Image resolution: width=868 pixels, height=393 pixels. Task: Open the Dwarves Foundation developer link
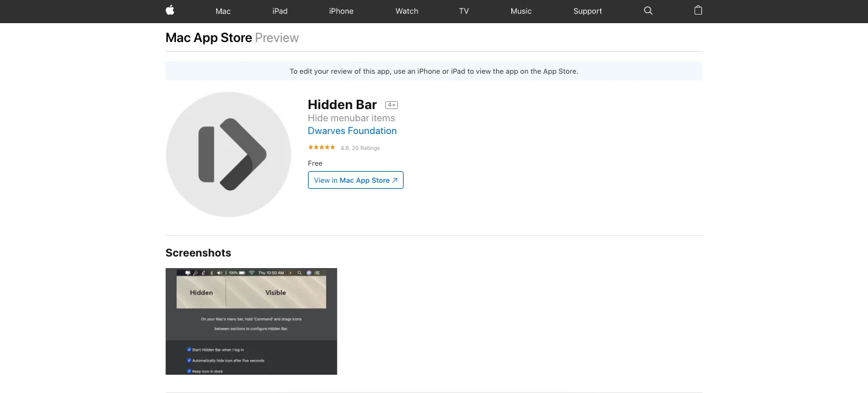pos(352,131)
